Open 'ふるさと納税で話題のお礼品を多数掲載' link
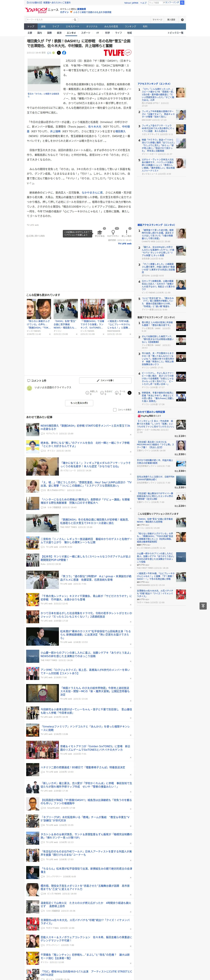This screenshot has width=210, height=980. tap(92, 12)
